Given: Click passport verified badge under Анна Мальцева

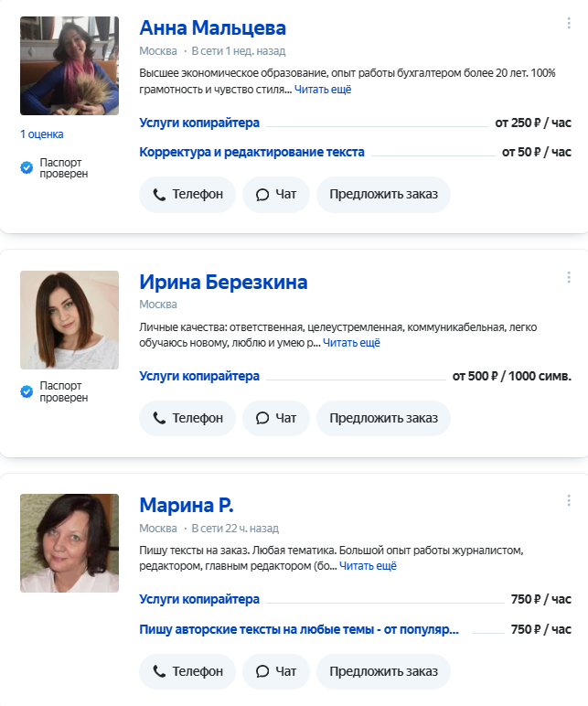Looking at the screenshot, I should pos(56,167).
